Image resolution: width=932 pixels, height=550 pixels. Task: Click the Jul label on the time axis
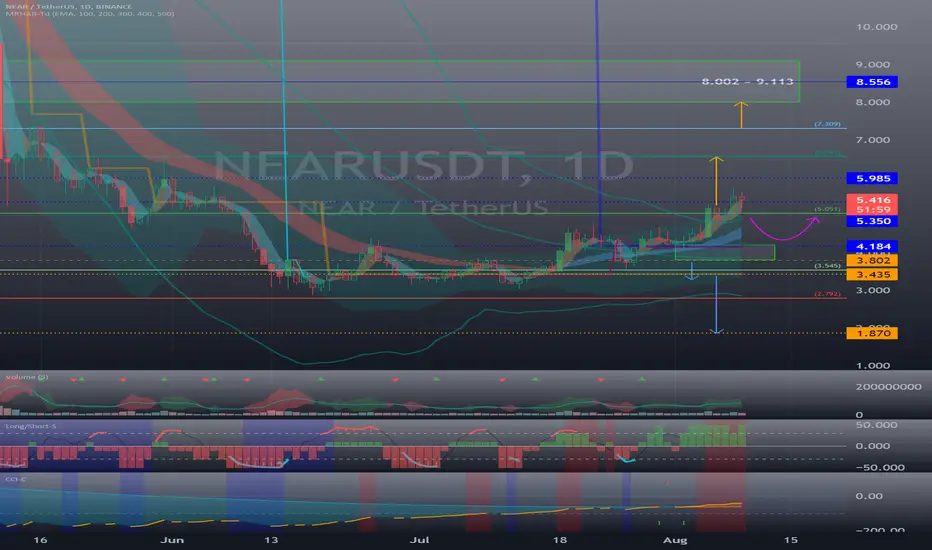(x=420, y=540)
